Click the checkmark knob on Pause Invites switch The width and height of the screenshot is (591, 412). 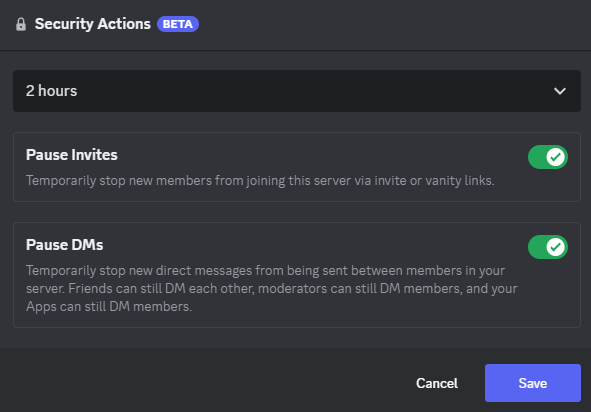click(556, 157)
